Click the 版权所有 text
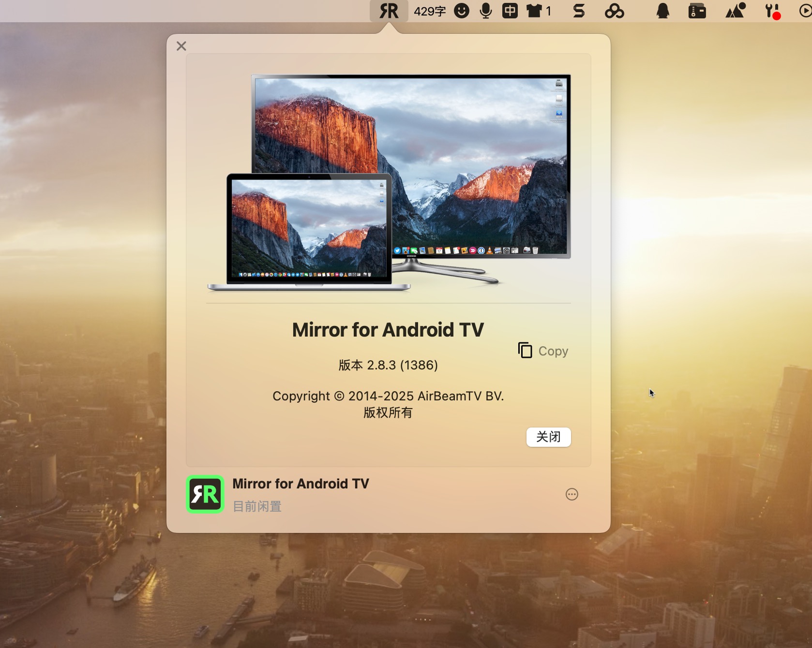 [388, 412]
